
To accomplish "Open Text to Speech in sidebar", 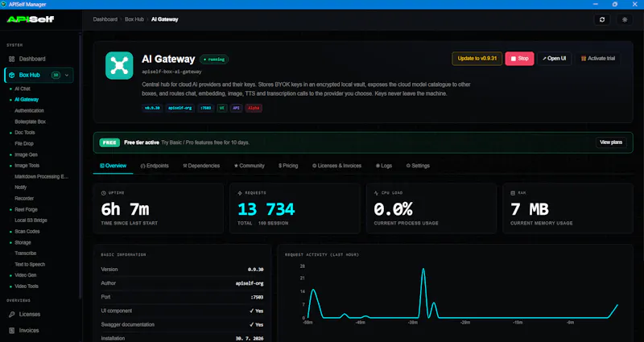I will (x=30, y=265).
